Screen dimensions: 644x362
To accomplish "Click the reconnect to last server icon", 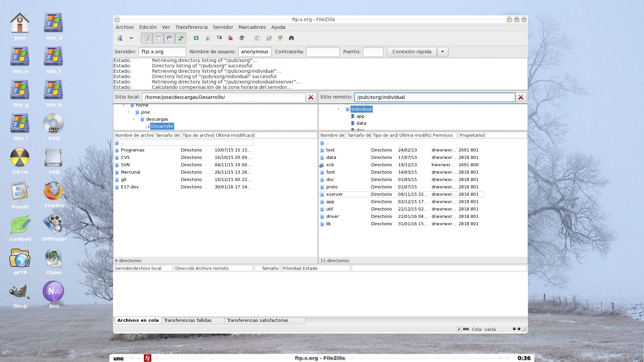I will tap(242, 38).
